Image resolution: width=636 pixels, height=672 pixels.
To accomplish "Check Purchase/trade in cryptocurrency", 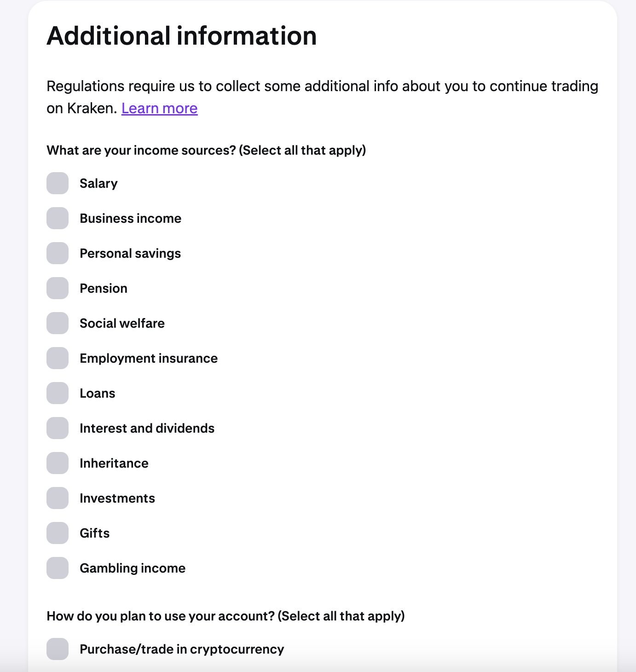I will [57, 649].
